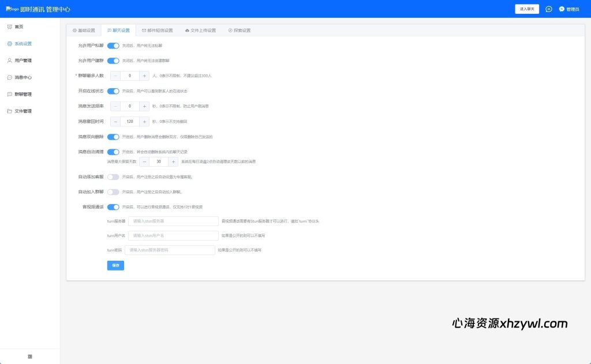Screen dimensions: 591x364
Task: Click the 用户管理 user icon in sidebar
Action: tap(10, 60)
